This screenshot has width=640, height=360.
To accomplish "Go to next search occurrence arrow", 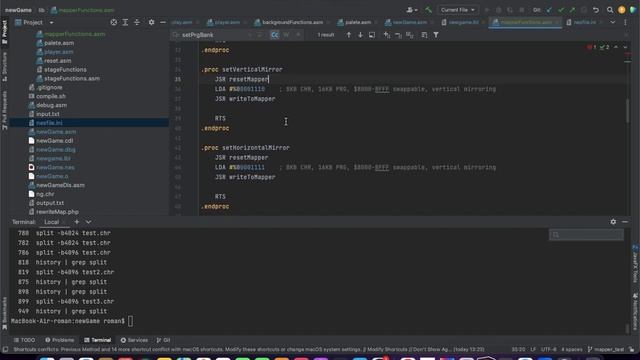I will pyautogui.click(x=360, y=35).
